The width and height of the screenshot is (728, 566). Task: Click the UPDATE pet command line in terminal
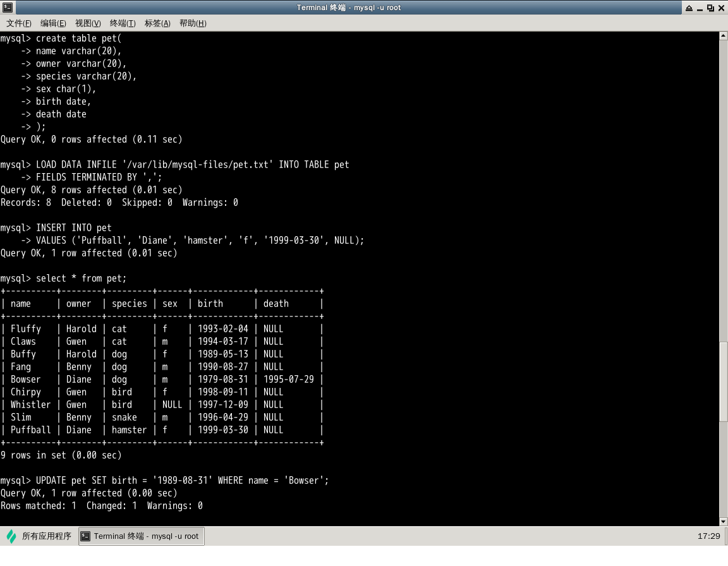coord(182,481)
